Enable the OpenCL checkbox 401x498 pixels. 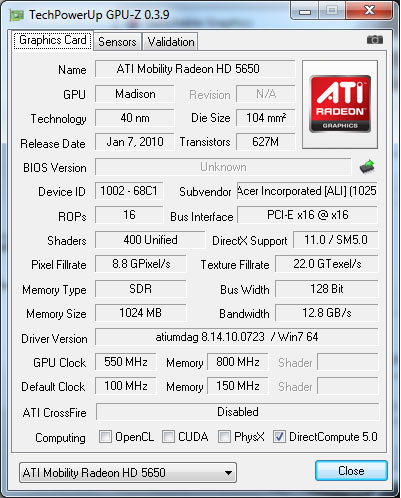(105, 437)
